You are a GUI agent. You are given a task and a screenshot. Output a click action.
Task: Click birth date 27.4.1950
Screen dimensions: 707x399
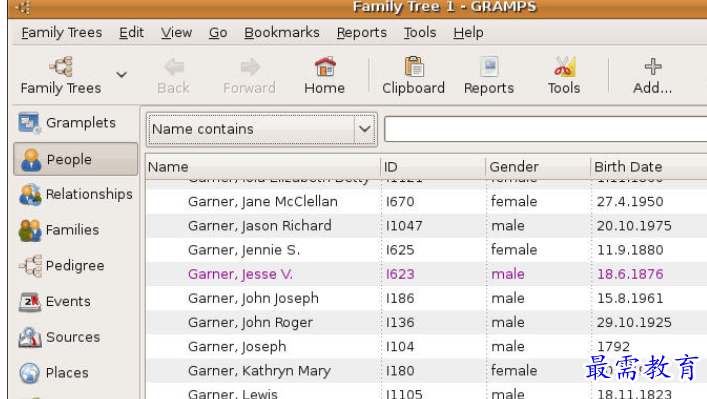(x=630, y=202)
